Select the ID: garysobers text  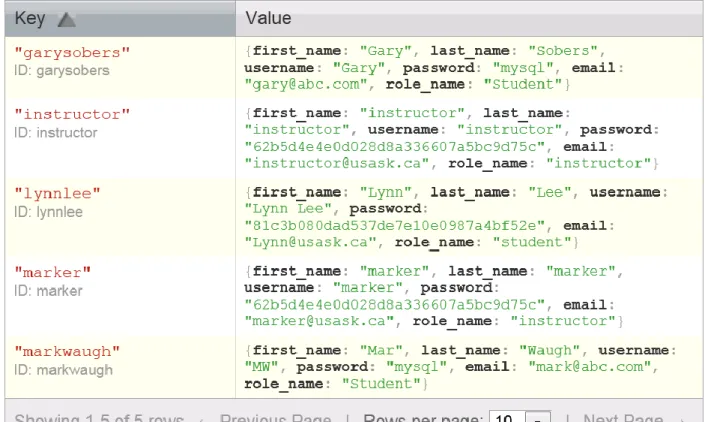click(x=62, y=71)
